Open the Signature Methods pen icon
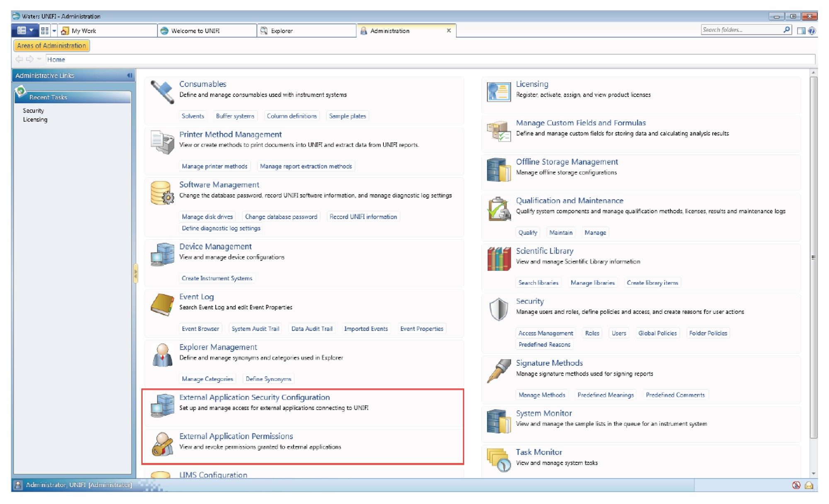Viewport: 829px width, 504px height. [x=499, y=371]
